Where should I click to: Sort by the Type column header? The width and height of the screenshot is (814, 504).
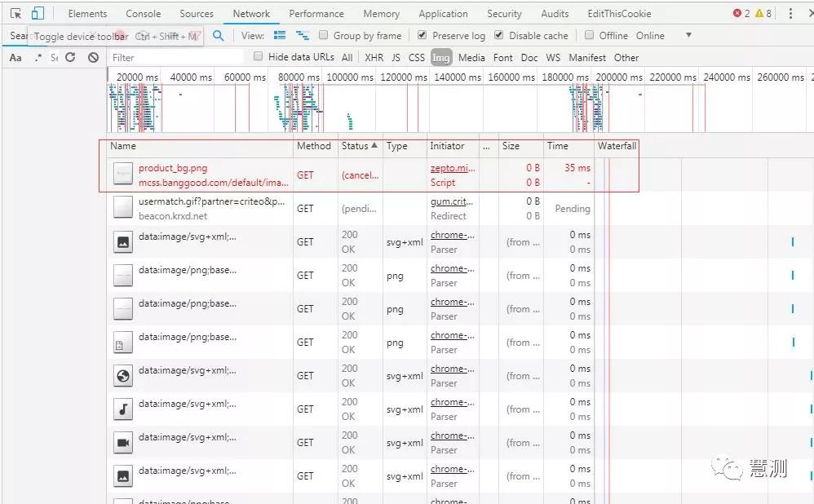[x=404, y=146]
